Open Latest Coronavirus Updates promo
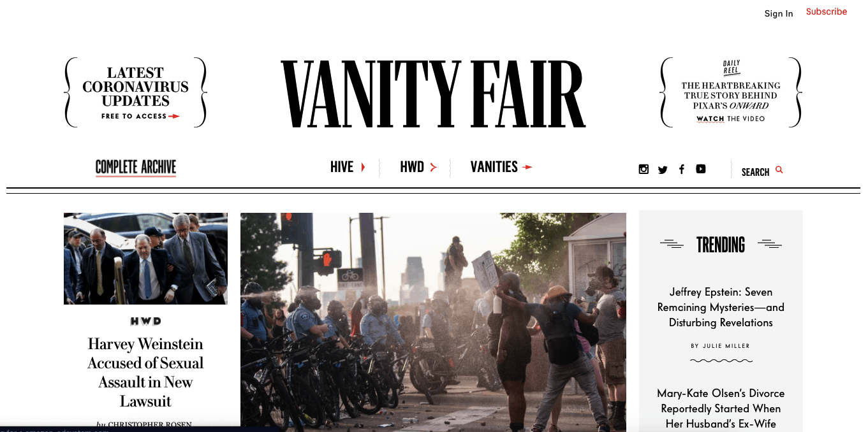Image resolution: width=868 pixels, height=432 pixels. [136, 92]
